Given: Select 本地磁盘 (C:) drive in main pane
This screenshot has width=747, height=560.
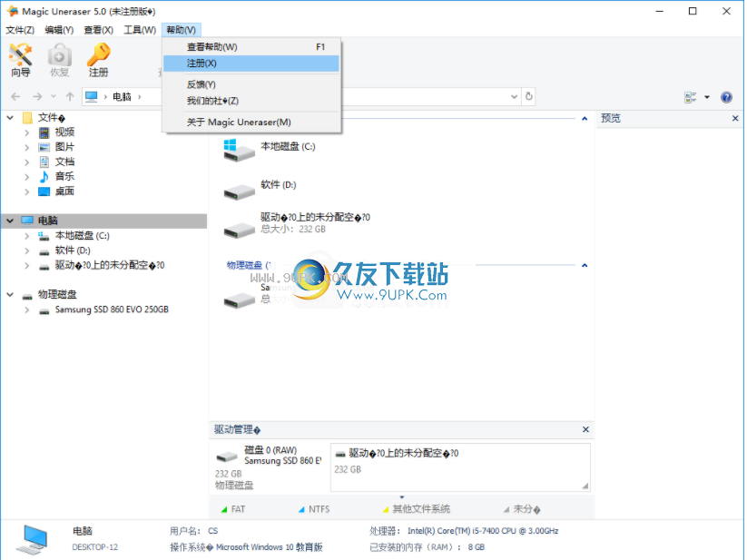Looking at the screenshot, I should coord(270,151).
